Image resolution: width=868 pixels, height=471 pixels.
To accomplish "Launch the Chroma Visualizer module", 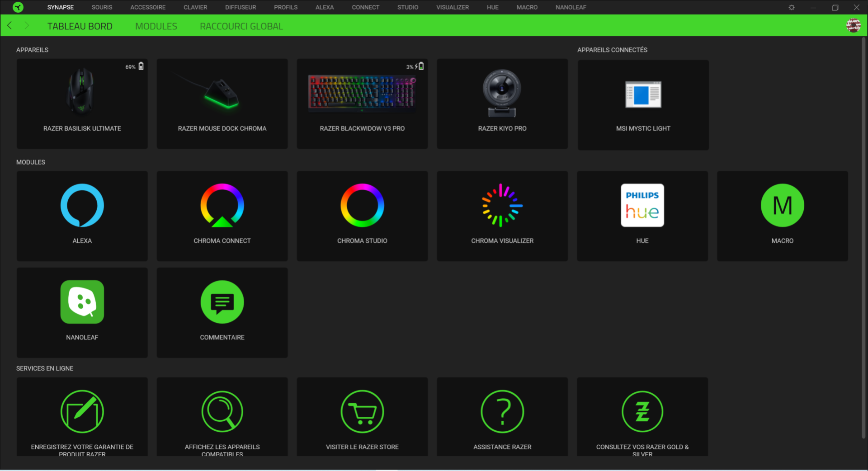I will (x=502, y=216).
